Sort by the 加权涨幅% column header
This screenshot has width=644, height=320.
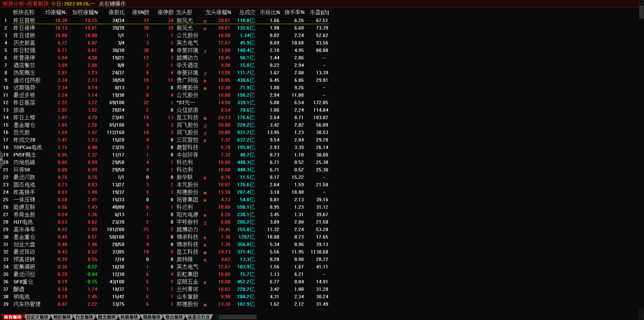85,13
